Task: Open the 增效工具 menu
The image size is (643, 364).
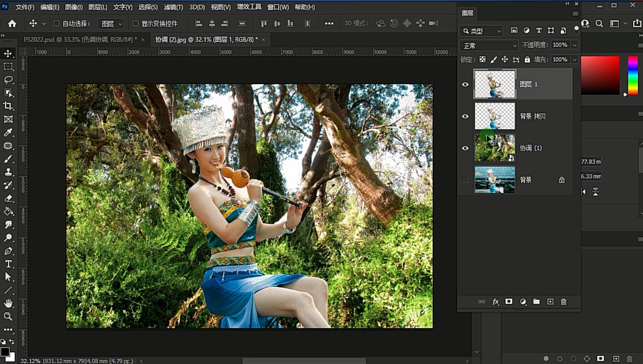Action: [x=249, y=7]
